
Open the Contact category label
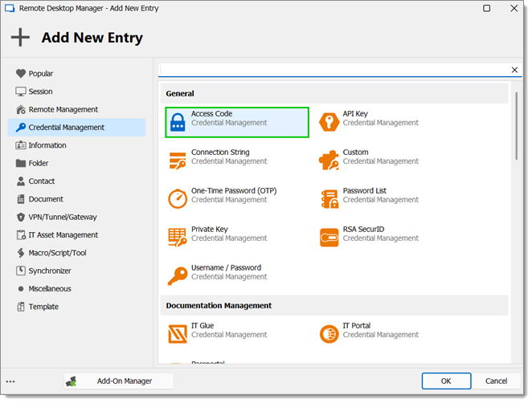coord(42,181)
